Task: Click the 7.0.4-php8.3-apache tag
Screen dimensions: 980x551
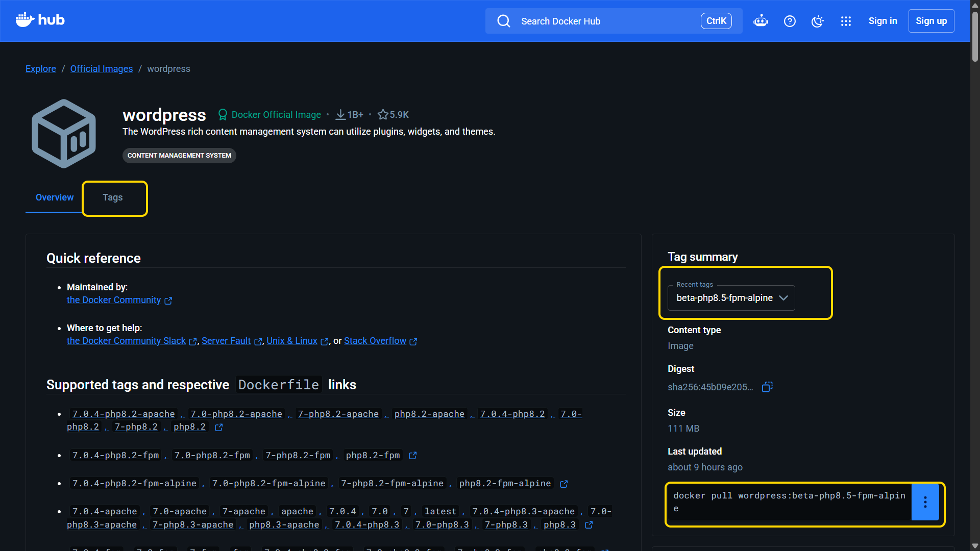Action: pos(524,511)
